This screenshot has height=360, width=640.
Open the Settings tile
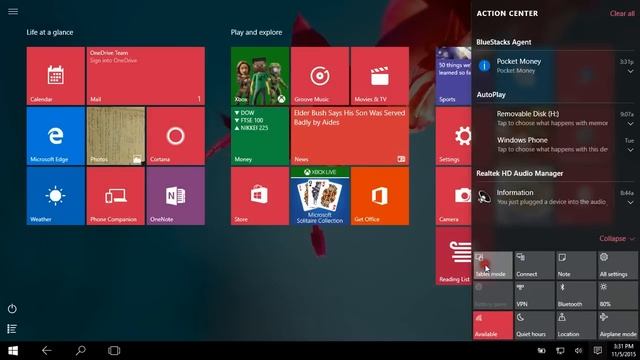[x=453, y=136]
